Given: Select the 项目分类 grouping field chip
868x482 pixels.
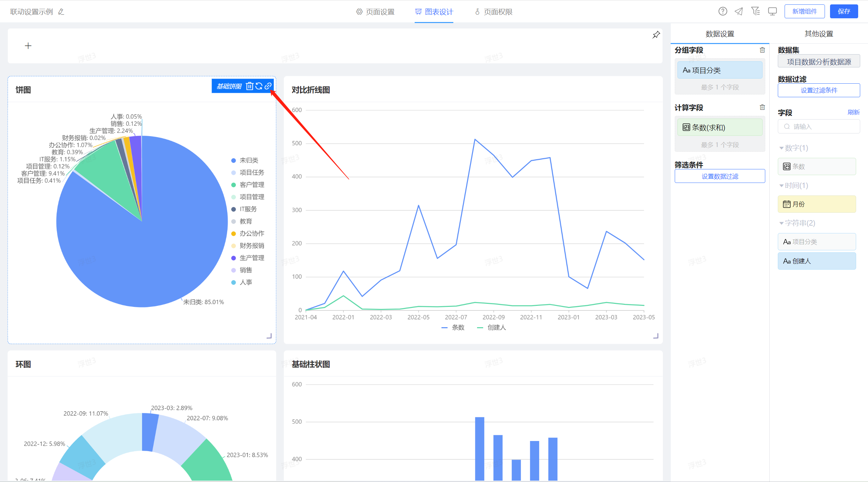Looking at the screenshot, I should pyautogui.click(x=720, y=70).
